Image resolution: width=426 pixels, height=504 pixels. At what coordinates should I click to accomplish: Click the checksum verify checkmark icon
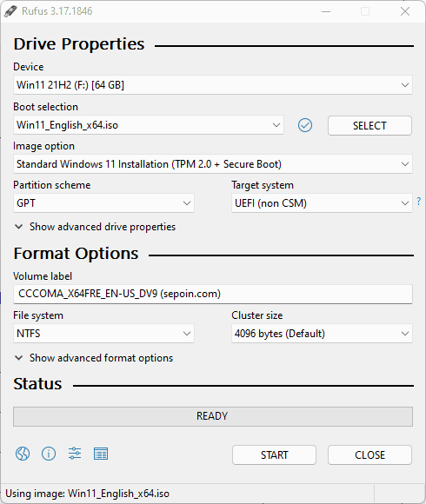coord(305,125)
